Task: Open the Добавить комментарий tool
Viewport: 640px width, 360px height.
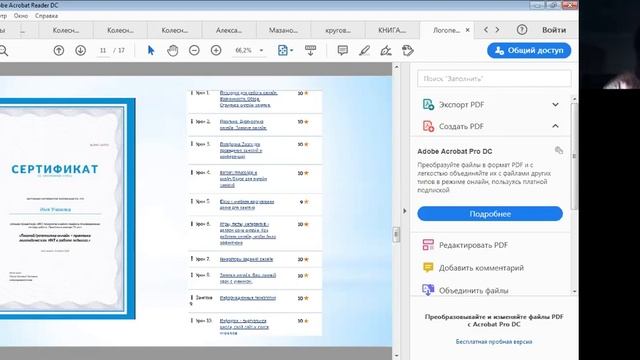Action: point(481,268)
